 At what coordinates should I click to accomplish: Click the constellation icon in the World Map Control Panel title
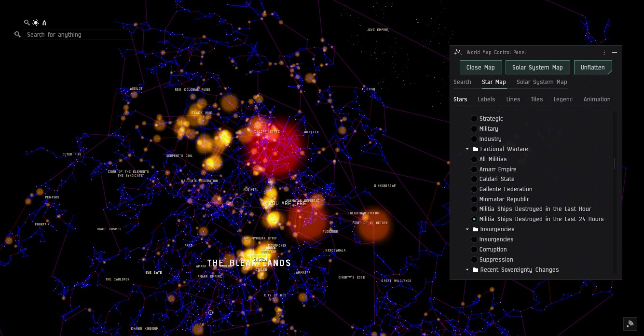[458, 52]
